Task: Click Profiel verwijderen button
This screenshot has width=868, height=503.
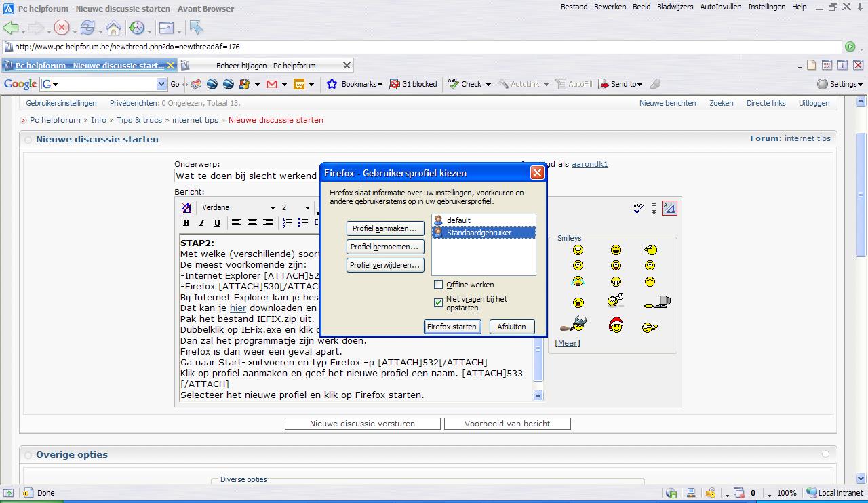Action: click(385, 265)
